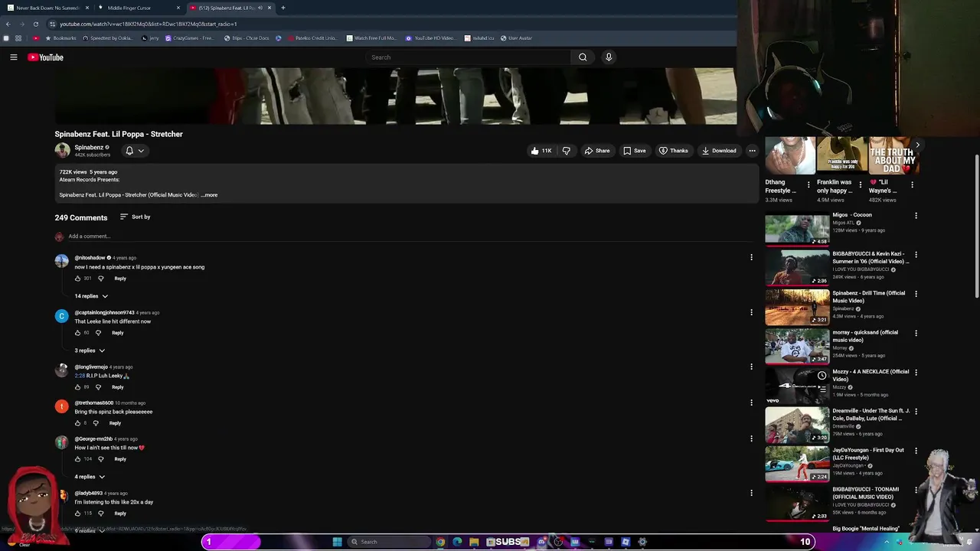Close the Spinabenz YouTube tab
The height and width of the screenshot is (551, 980).
pos(269,8)
